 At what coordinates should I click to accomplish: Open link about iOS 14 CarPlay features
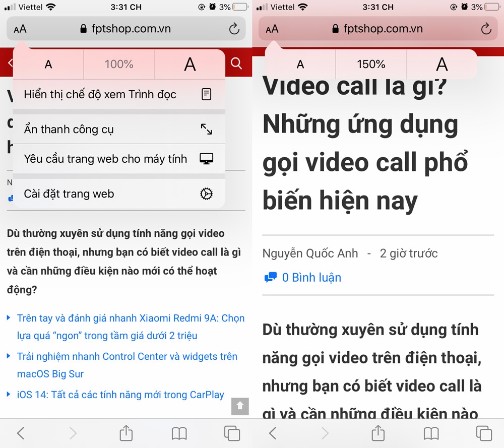point(120,395)
